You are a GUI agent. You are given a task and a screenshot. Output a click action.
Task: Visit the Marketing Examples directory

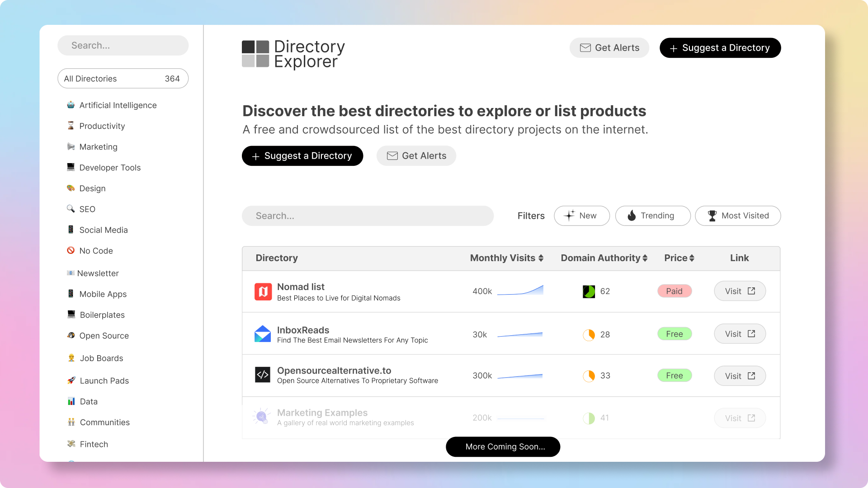[740, 418]
